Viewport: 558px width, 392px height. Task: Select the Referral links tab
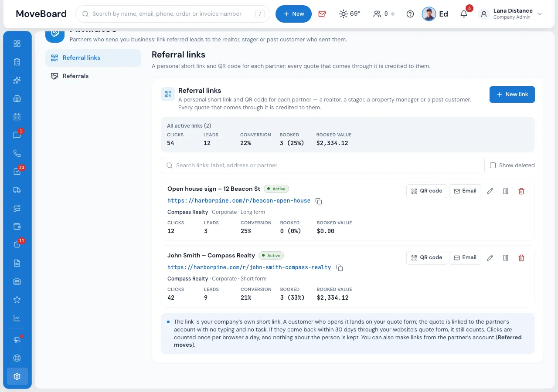[x=93, y=58]
